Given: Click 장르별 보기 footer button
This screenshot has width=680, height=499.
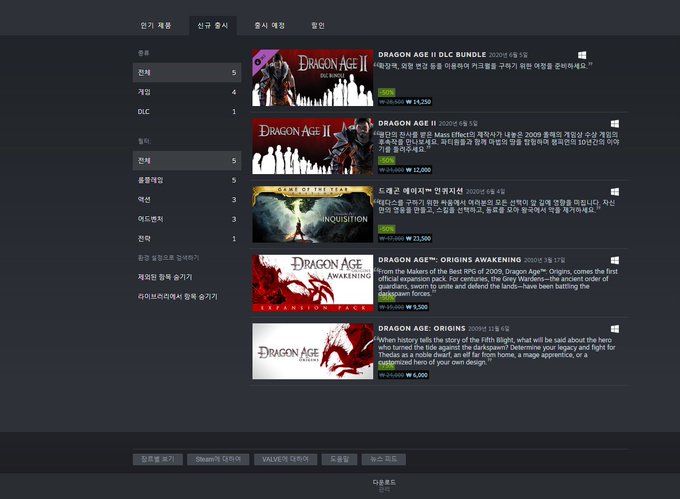Looking at the screenshot, I should (x=157, y=459).
